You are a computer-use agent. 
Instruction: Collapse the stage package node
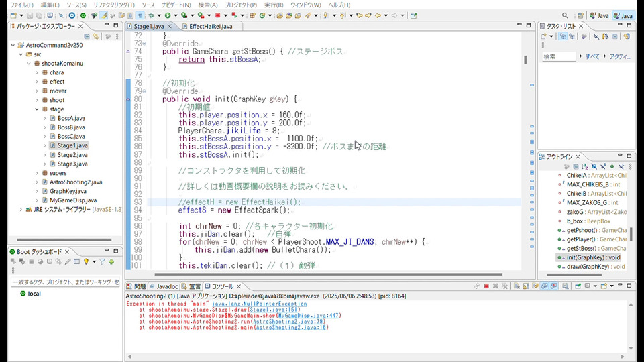pos(37,109)
